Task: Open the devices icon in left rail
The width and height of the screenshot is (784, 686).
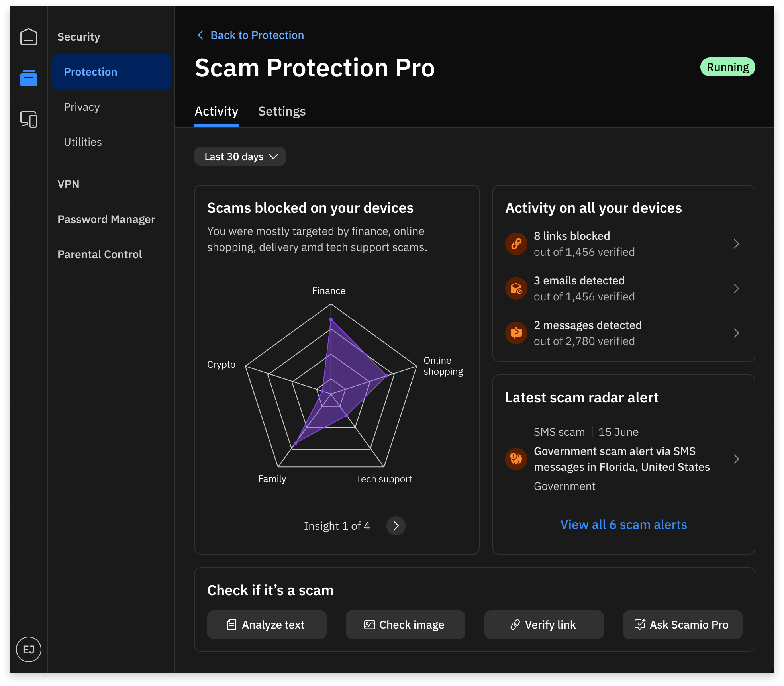Action: (29, 119)
